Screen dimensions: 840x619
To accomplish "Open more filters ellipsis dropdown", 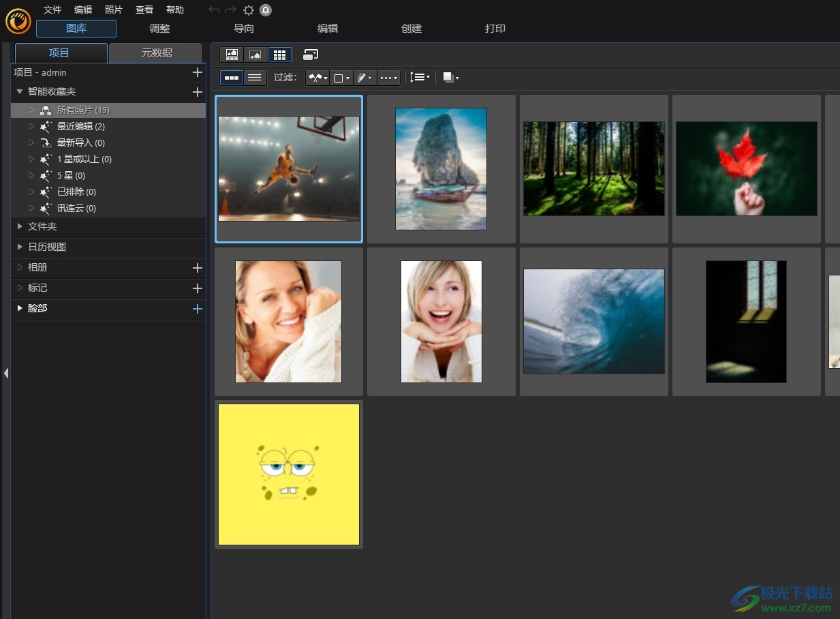I will (388, 78).
